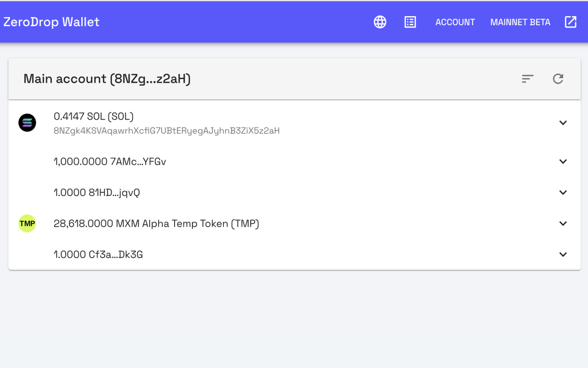
Task: Click the sort tokens icon
Action: point(527,79)
